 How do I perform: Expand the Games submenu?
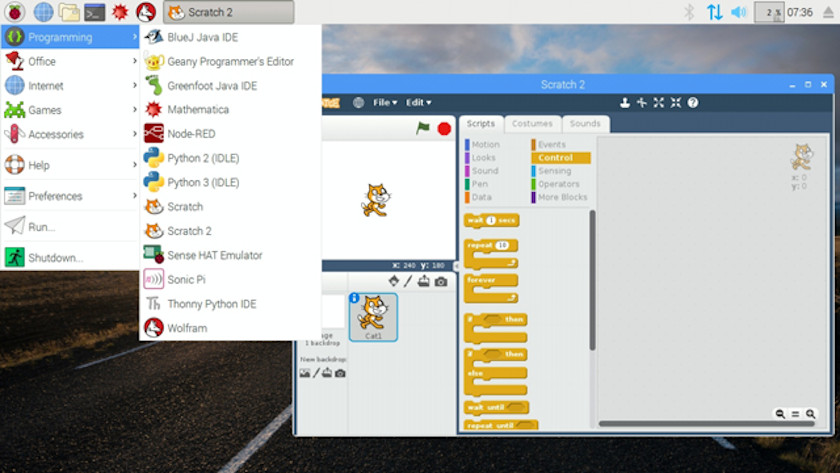point(70,110)
